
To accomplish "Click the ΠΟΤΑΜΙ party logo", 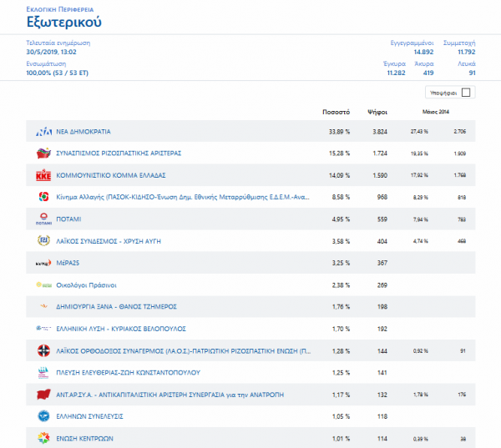I will pos(43,219).
